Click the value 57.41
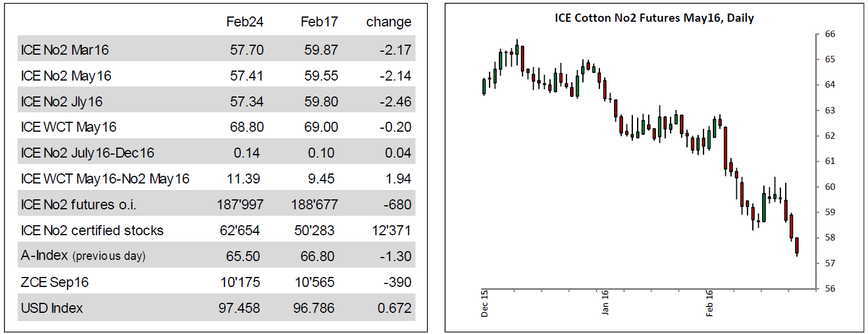Screen dimensions: 868x334 [247, 76]
